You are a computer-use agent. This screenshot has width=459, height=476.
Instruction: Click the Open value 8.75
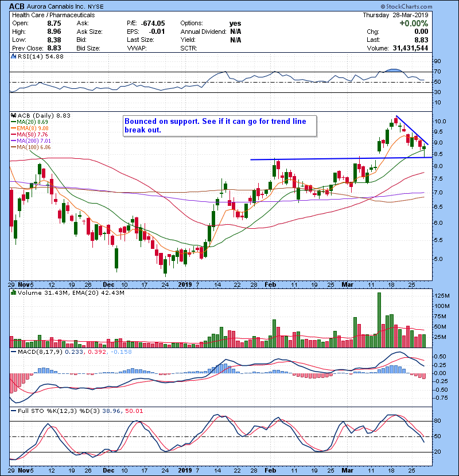point(54,24)
